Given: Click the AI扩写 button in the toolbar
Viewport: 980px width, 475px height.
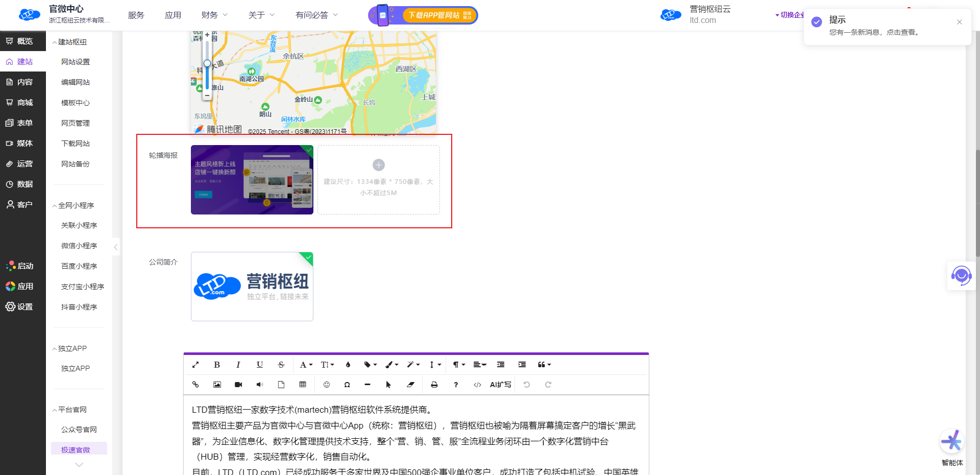Looking at the screenshot, I should [x=500, y=385].
